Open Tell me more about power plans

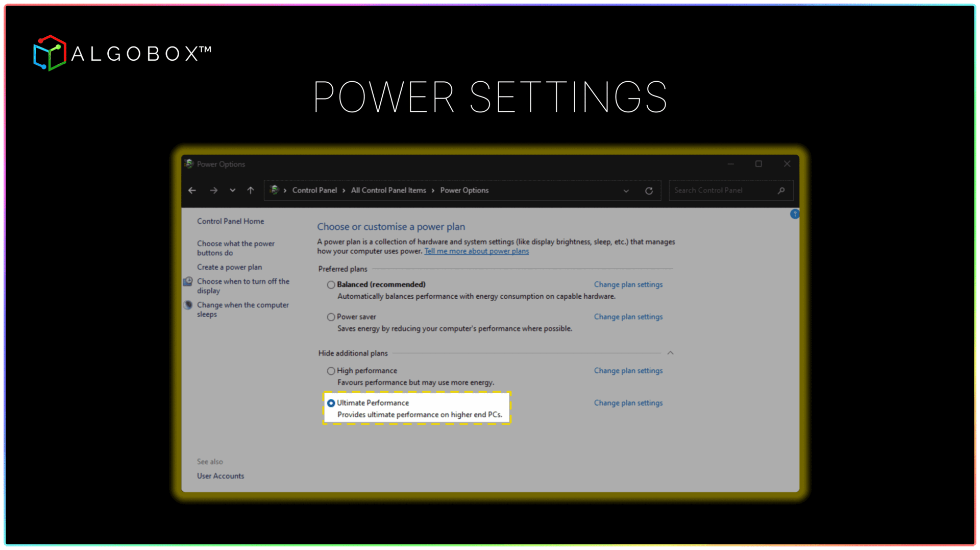pyautogui.click(x=476, y=251)
